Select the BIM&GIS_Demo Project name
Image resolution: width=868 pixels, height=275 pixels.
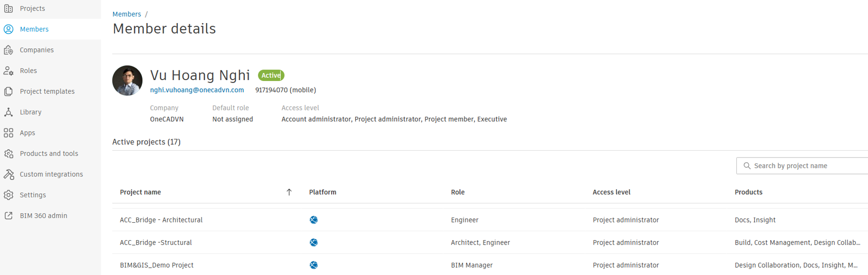pyautogui.click(x=156, y=265)
